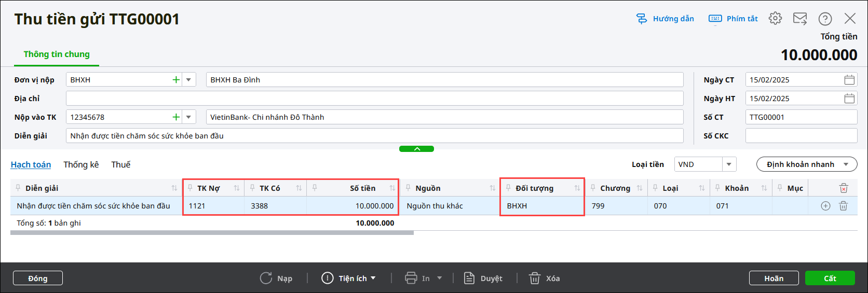Expand the Đơn vị nộp dropdown
The width and height of the screenshot is (868, 293).
[x=188, y=80]
